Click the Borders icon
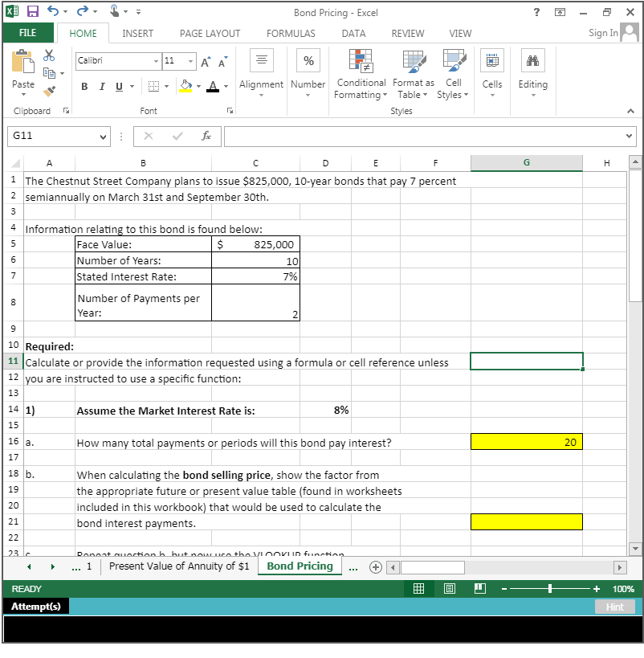This screenshot has width=644, height=658. tap(154, 87)
